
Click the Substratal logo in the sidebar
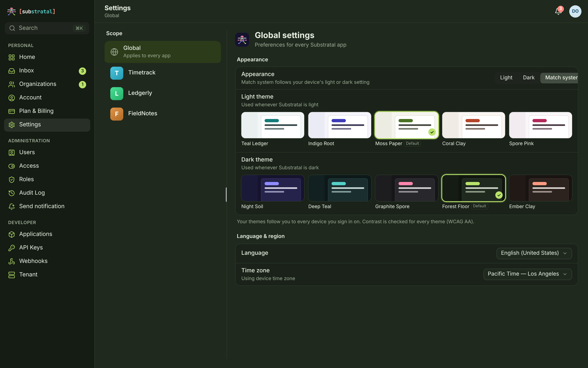pyautogui.click(x=31, y=11)
